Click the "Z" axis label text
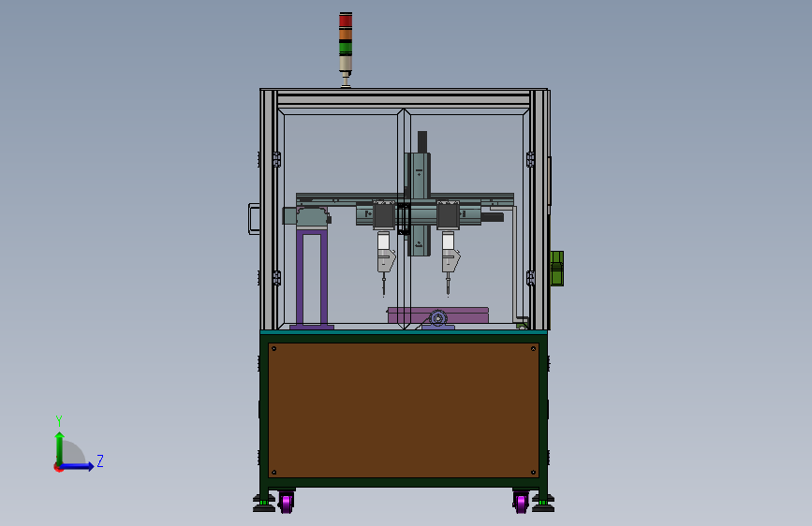812x526 pixels. pos(100,460)
